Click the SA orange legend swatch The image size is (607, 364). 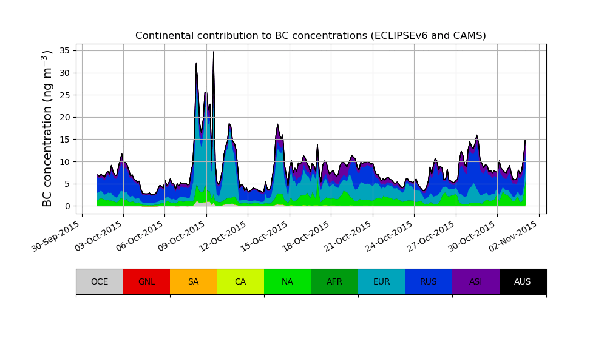pos(194,281)
